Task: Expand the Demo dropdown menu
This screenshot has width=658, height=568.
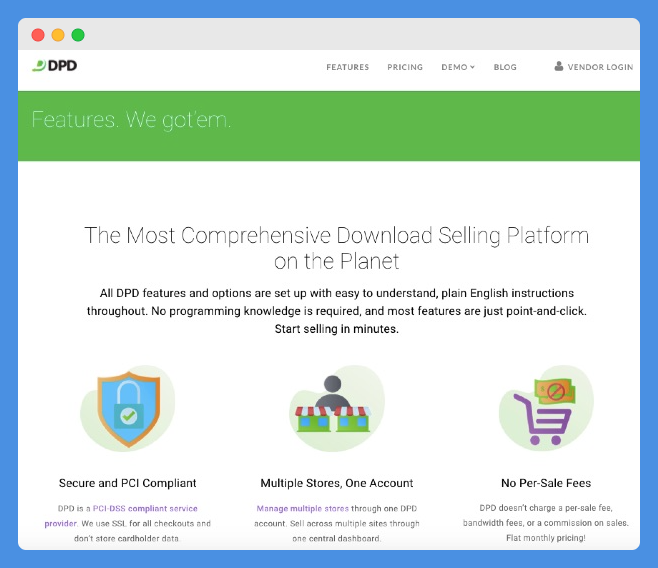Action: coord(458,67)
